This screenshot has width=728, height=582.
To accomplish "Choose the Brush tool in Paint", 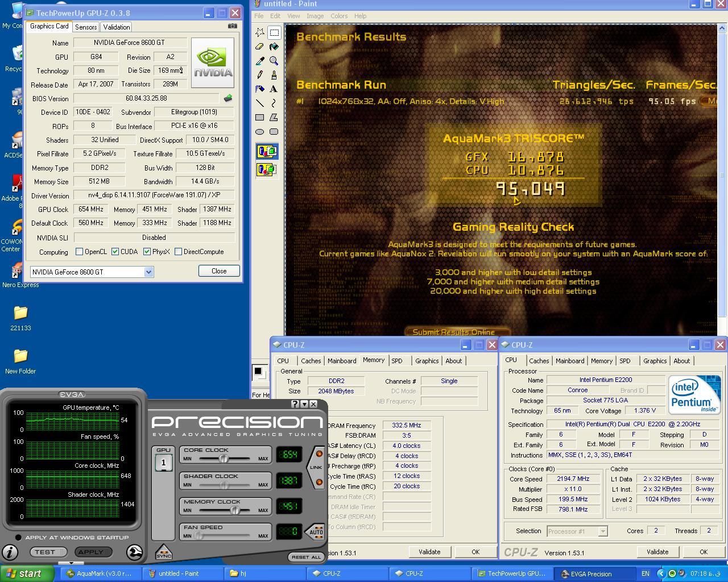I will click(274, 75).
